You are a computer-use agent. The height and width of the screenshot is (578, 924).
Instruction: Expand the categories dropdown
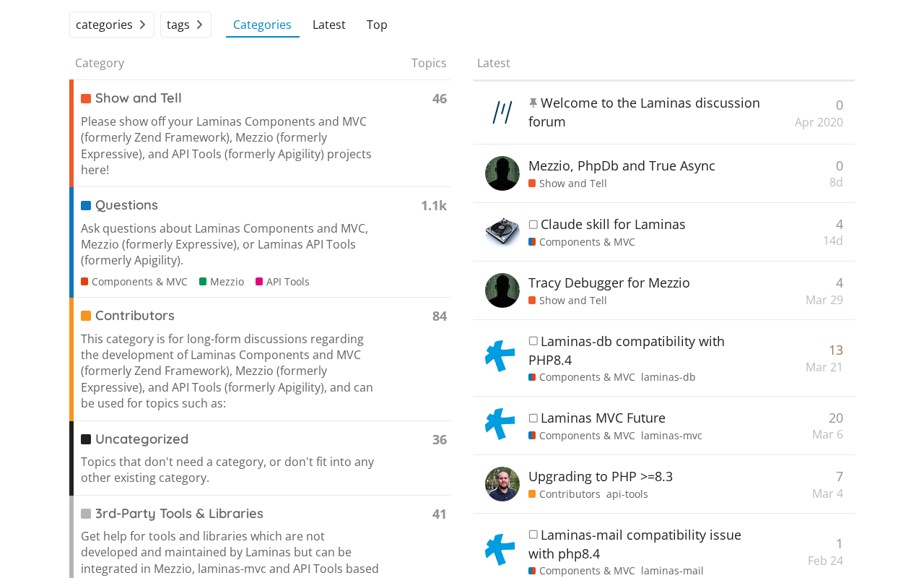tap(112, 25)
